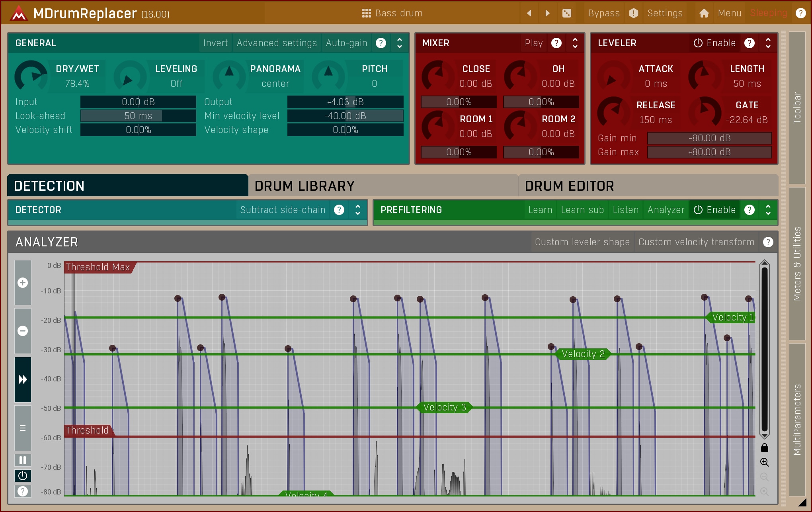Open help for the LEVELER panel
The height and width of the screenshot is (512, 812).
click(x=750, y=43)
